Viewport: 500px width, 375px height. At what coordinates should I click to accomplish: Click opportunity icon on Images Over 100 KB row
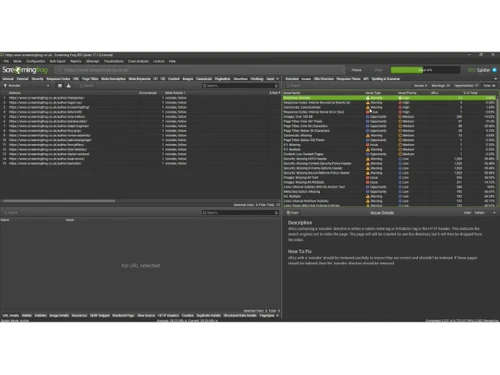368,117
